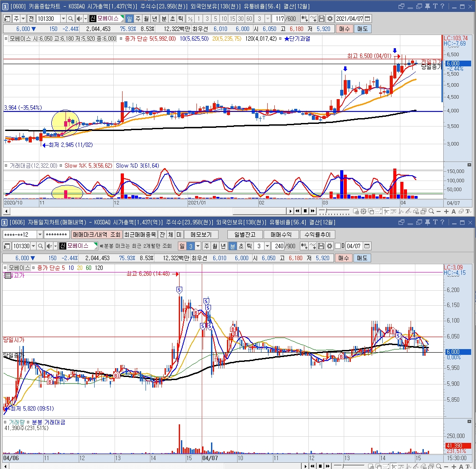Click the 117 candle count field in the top toolbar
476x469 pixels.
279,19
